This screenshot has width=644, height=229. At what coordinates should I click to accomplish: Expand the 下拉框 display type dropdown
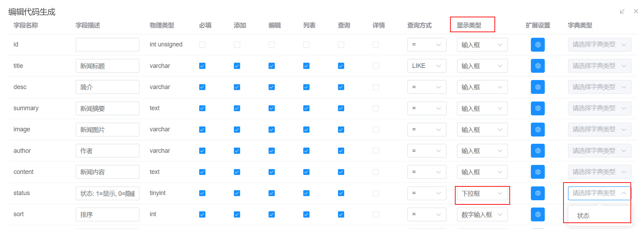click(x=482, y=193)
